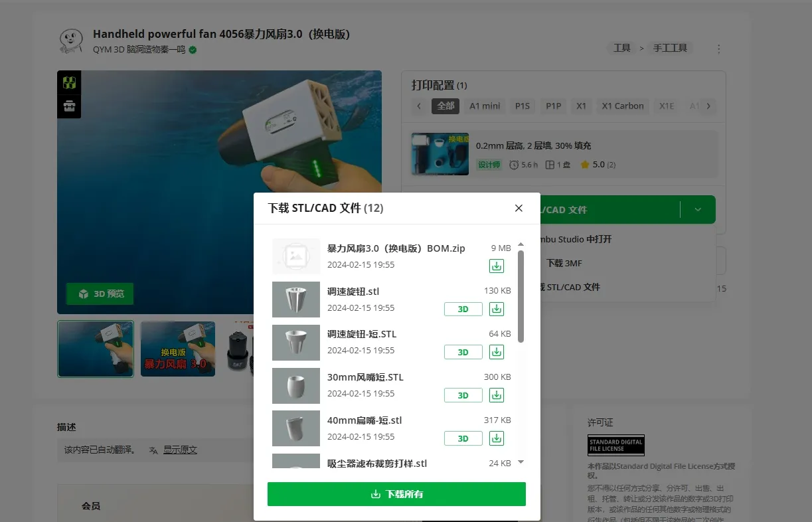812x522 pixels.
Task: Click scrollbar down arrow in file list
Action: pyautogui.click(x=521, y=462)
